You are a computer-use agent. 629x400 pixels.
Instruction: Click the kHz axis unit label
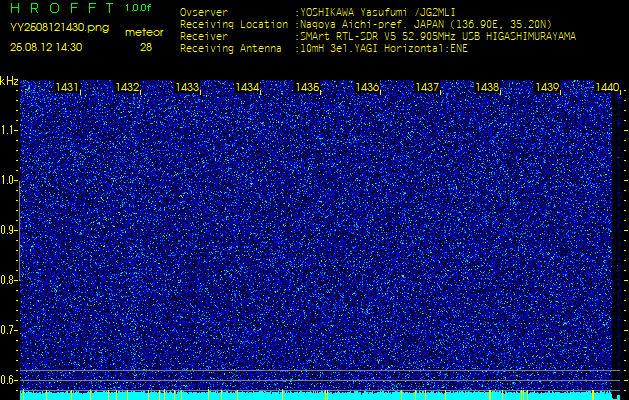click(x=9, y=81)
